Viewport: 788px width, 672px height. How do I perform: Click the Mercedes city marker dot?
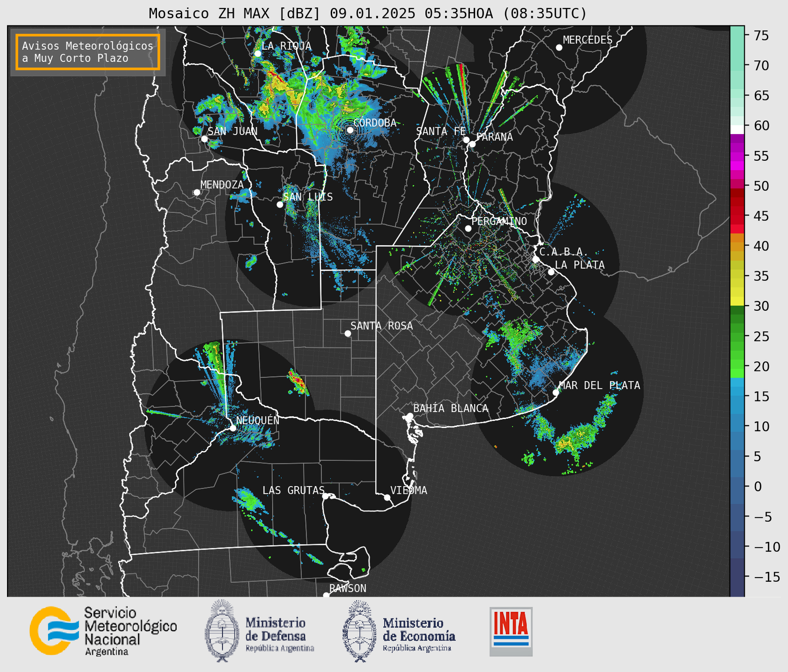(x=559, y=48)
